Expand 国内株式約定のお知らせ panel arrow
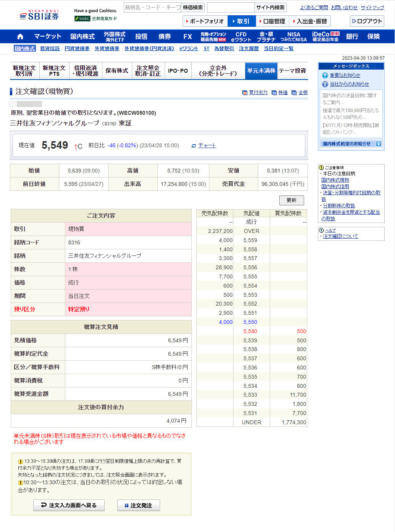This screenshot has width=395, height=532. [378, 144]
